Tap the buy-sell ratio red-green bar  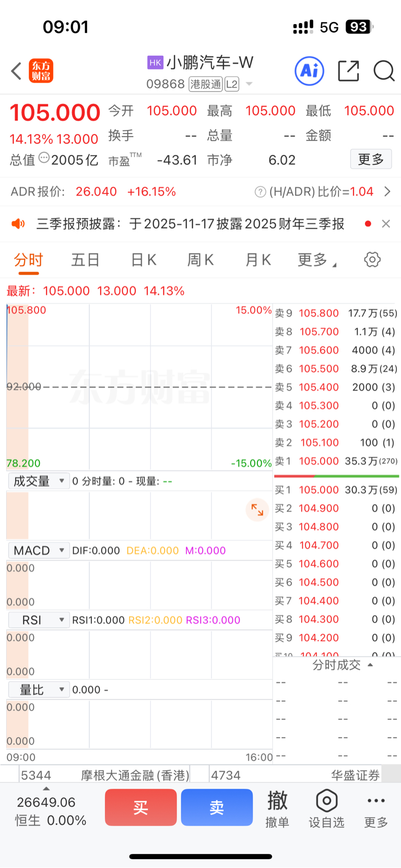336,476
